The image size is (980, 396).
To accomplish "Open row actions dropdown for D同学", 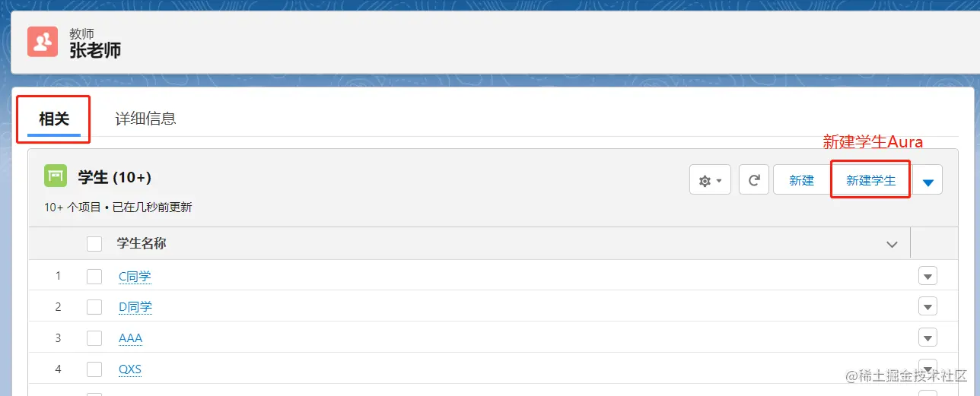I will click(x=928, y=307).
